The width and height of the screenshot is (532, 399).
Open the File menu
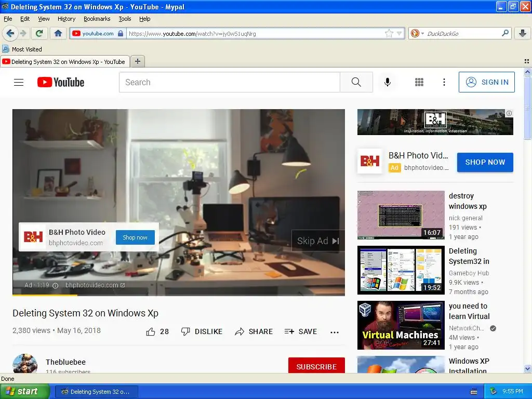8,19
